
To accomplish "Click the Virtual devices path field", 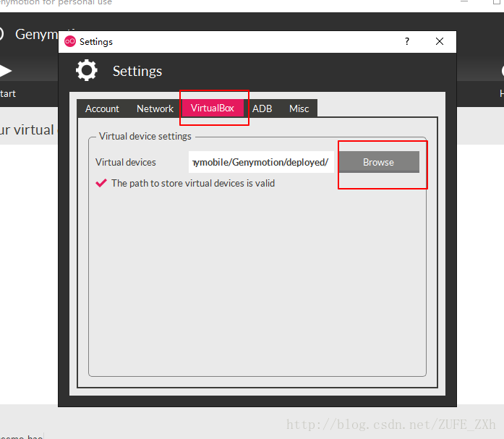I will (261, 162).
